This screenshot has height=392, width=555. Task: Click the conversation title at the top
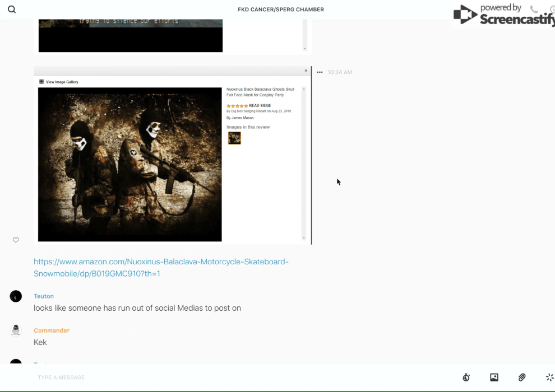280,10
